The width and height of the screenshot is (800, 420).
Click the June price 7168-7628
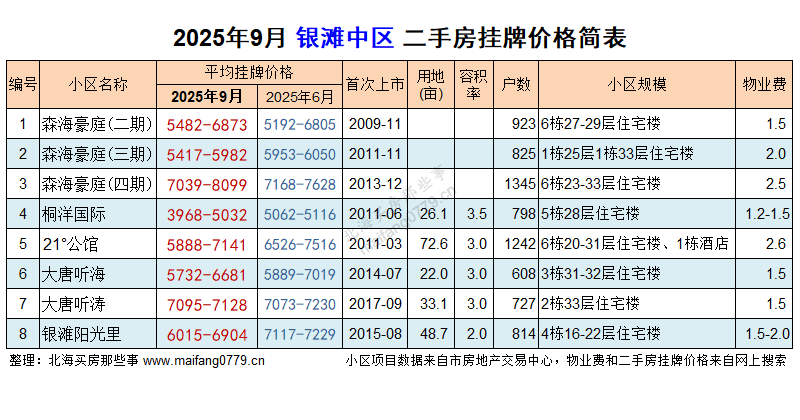coord(300,185)
